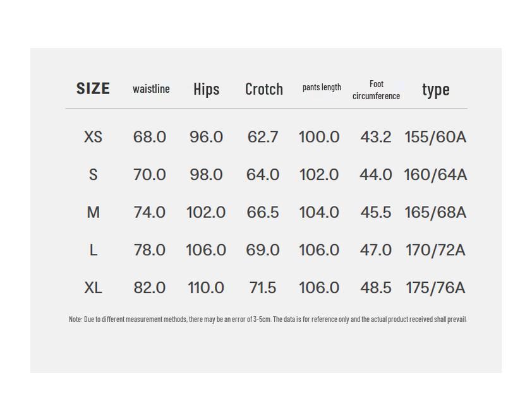Select the Crotch column header

coord(263,89)
